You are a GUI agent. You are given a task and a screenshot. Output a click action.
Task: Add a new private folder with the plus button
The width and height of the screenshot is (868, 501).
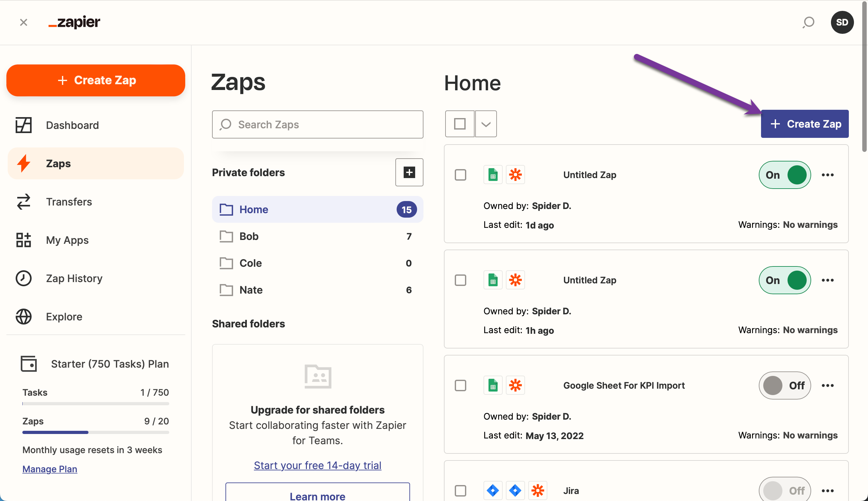[x=409, y=172]
